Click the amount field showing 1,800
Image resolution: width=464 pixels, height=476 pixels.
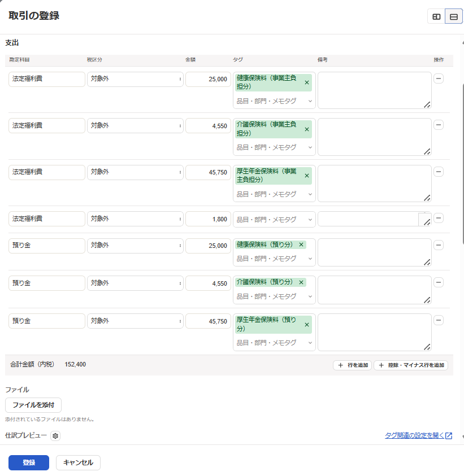(x=208, y=219)
